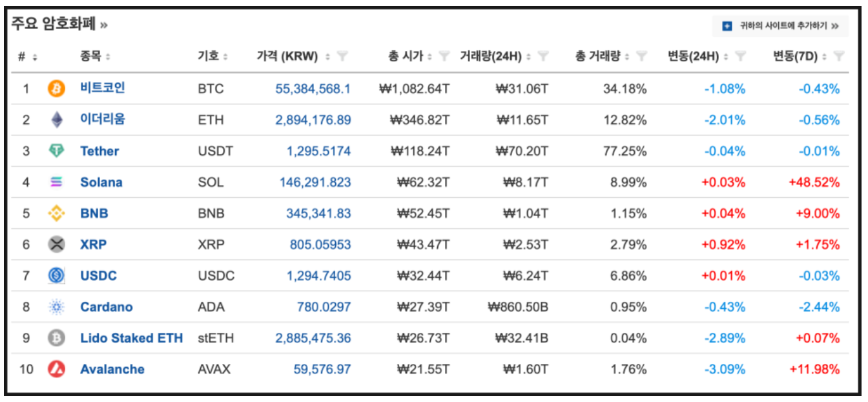Select the stETH symbol cell
Screen dimensions: 868x402
click(216, 338)
